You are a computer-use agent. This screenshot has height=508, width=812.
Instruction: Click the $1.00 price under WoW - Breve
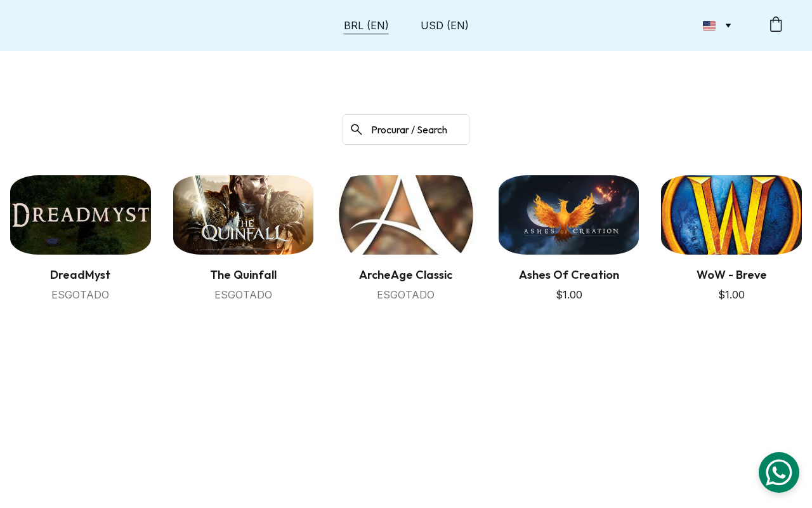coord(731,295)
